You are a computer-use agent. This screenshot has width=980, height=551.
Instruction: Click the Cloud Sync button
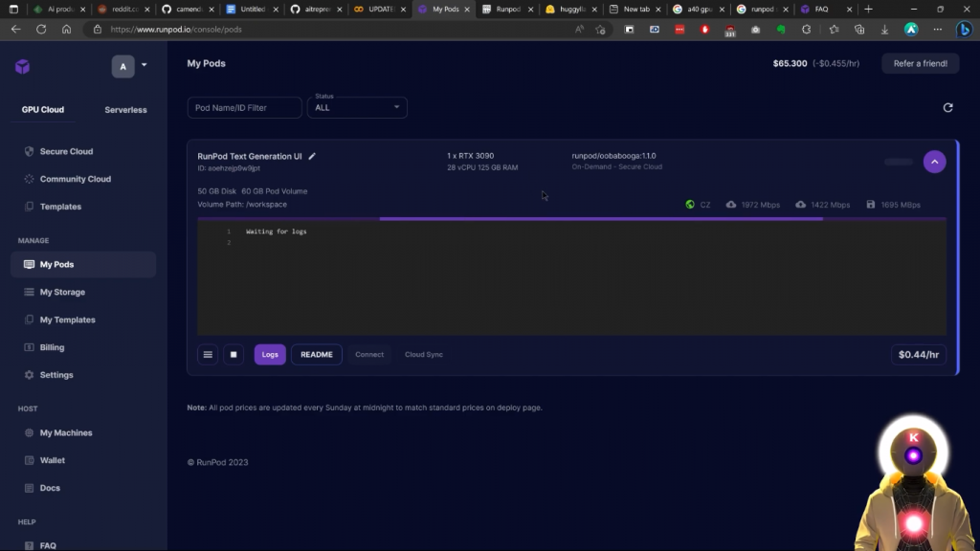pos(424,354)
